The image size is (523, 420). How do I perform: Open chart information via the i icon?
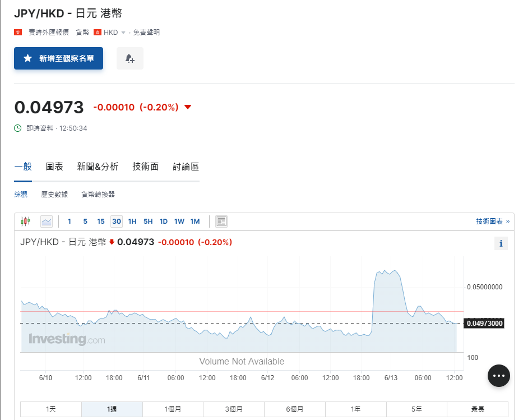501,243
